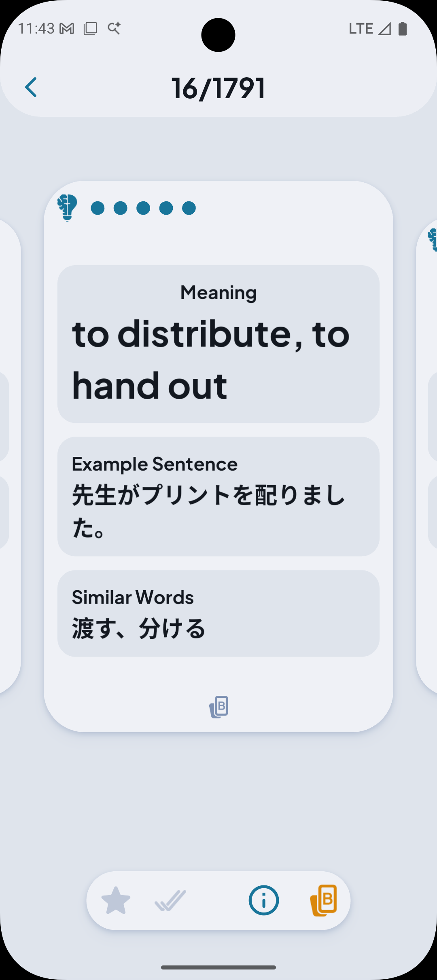The image size is (437, 980).
Task: Tap the Meaning box "to distribute"
Action: point(218,344)
